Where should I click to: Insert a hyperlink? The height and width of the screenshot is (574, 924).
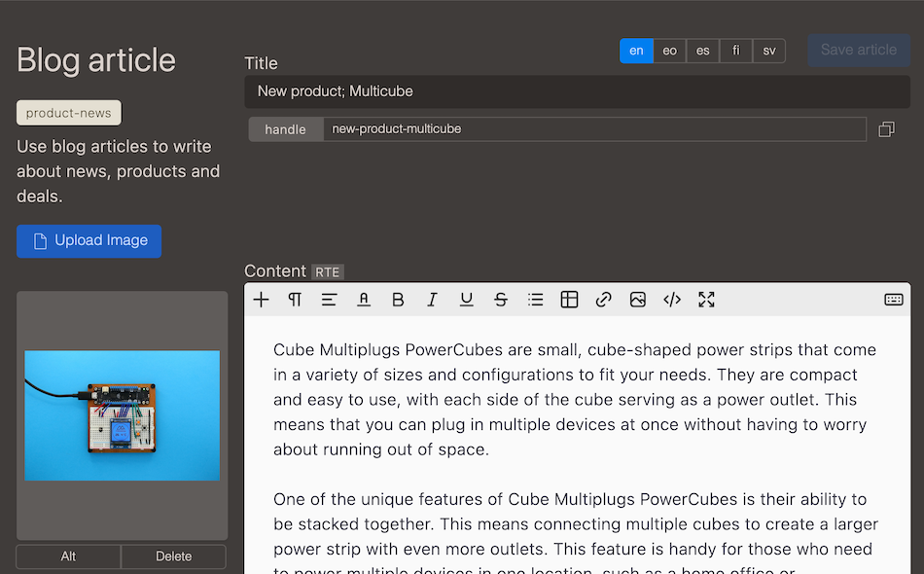click(603, 300)
